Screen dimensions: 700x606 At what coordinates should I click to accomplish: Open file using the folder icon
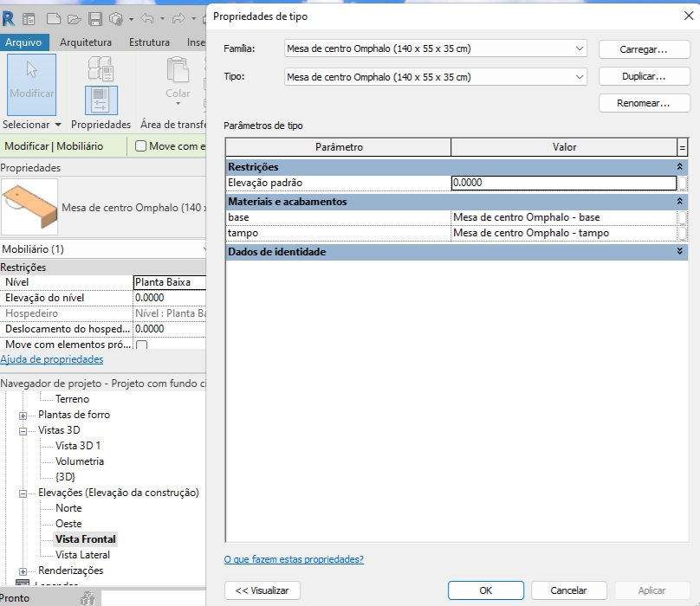click(x=74, y=19)
